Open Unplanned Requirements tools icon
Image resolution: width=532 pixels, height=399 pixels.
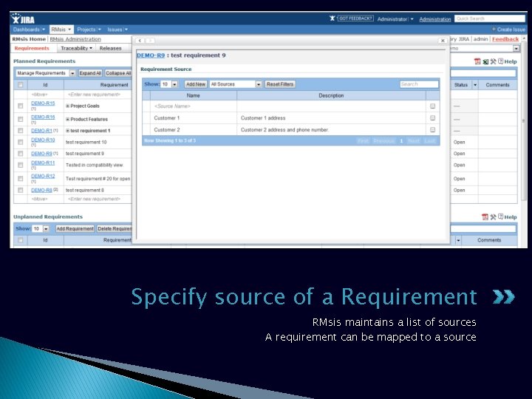coord(493,216)
